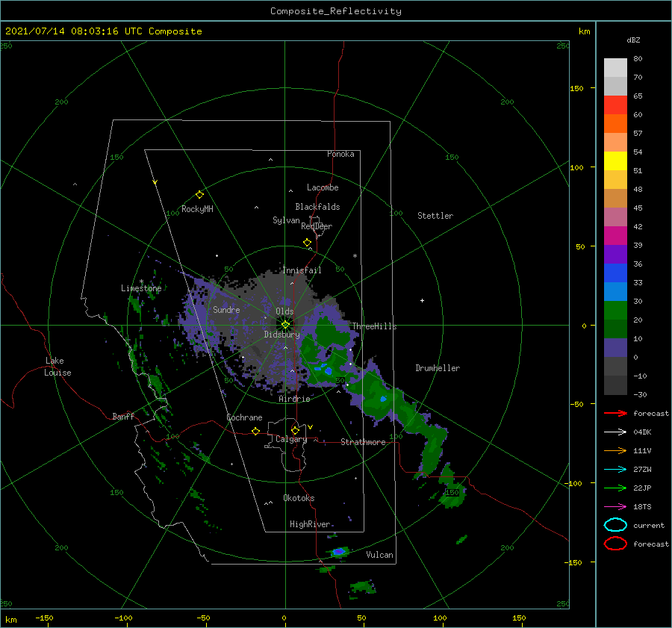This screenshot has height=628, width=672.
Task: Click the yellow 54 dBZ color swatch
Action: (x=615, y=161)
